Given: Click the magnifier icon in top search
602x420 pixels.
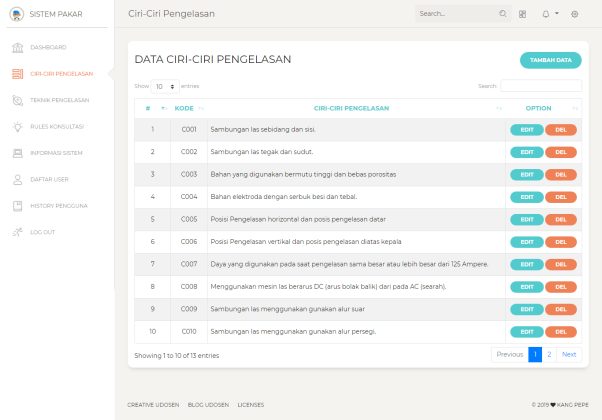Looking at the screenshot, I should click(503, 14).
